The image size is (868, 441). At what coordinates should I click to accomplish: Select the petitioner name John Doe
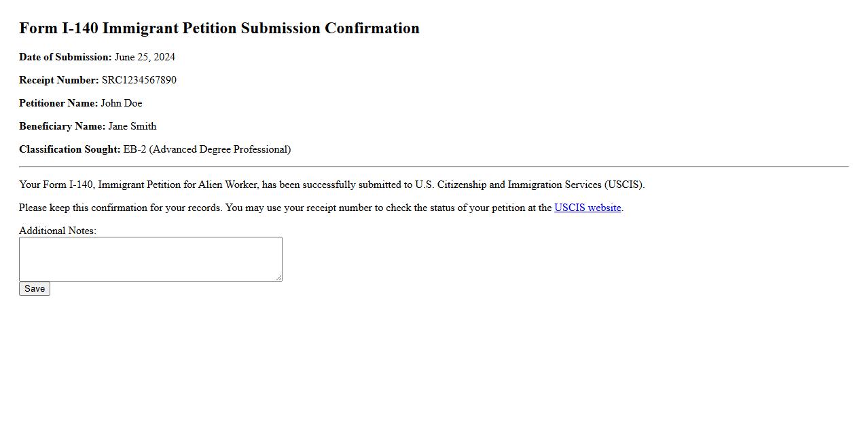click(x=122, y=103)
